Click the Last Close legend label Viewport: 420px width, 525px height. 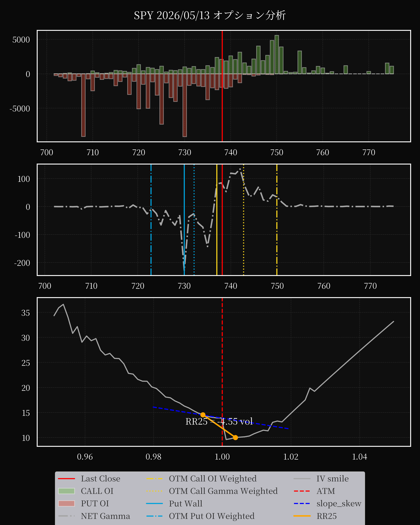pyautogui.click(x=101, y=478)
